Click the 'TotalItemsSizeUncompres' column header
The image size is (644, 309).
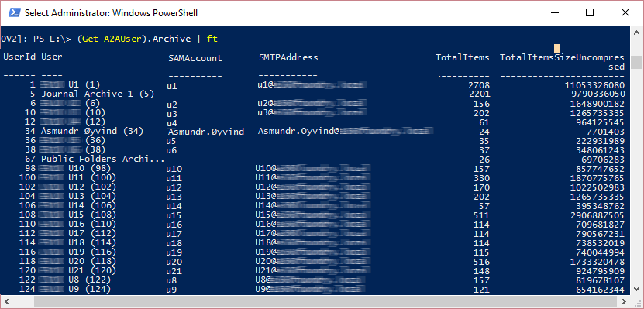pos(562,57)
